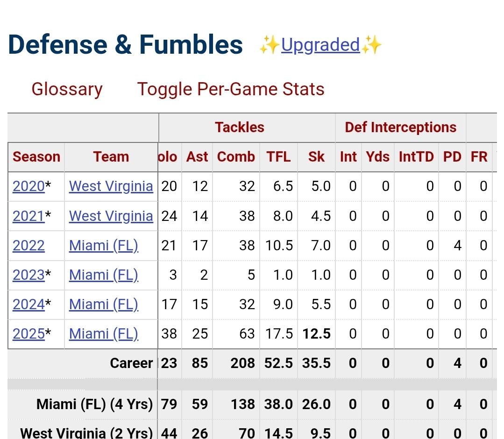Sort table by Season column header

point(36,156)
